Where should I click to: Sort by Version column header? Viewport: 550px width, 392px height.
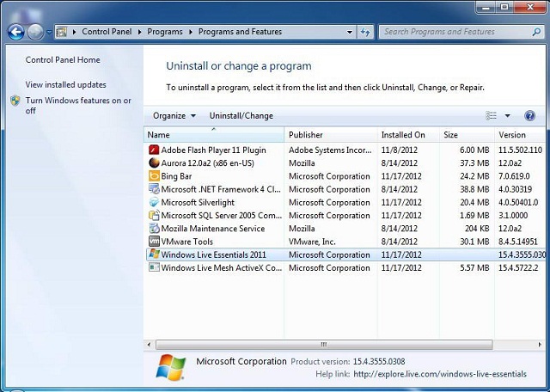pyautogui.click(x=520, y=135)
